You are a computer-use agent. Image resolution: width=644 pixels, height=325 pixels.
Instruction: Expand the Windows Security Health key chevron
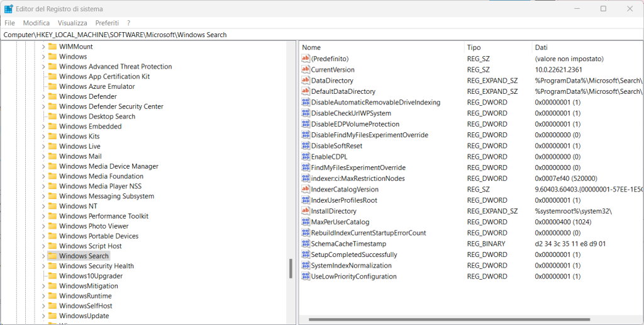(x=43, y=266)
